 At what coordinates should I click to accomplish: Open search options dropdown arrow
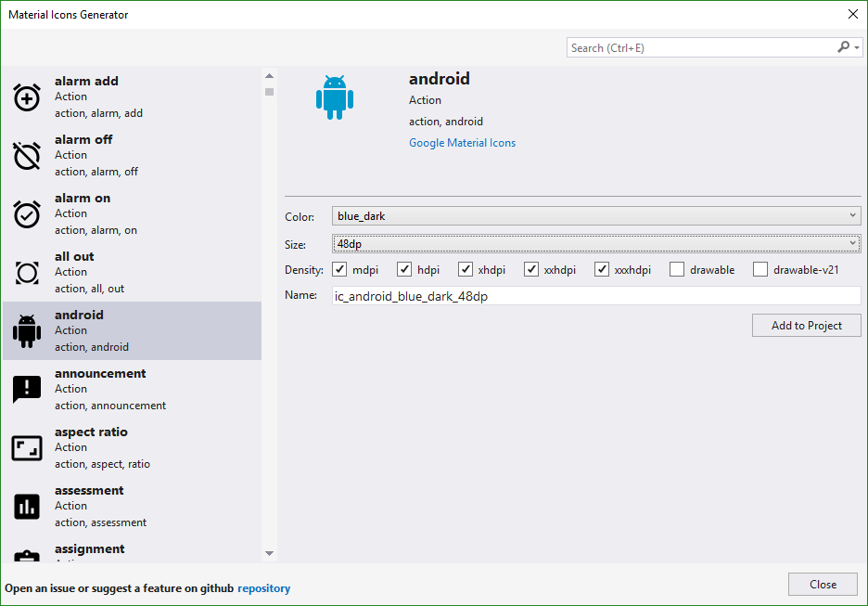pos(856,47)
